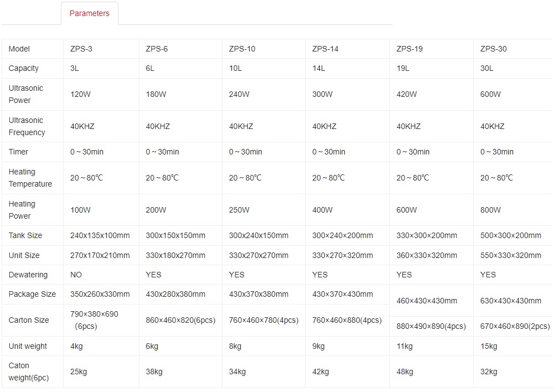The image size is (554, 392).
Task: Select the Ultrasonic Power row label
Action: pyautogui.click(x=26, y=94)
